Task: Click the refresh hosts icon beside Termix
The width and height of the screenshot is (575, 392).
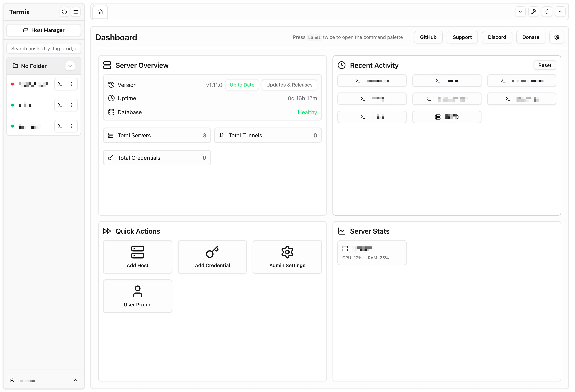Action: coord(64,12)
